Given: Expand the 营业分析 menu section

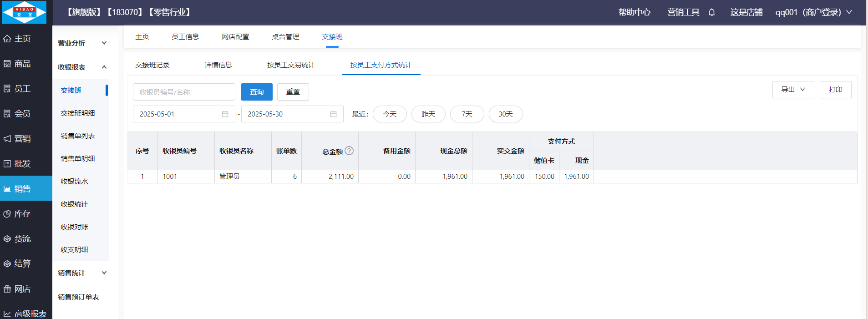Looking at the screenshot, I should tap(82, 43).
